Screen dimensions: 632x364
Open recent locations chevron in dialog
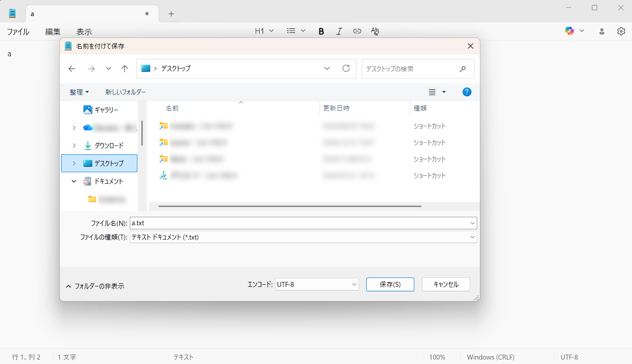pos(108,69)
